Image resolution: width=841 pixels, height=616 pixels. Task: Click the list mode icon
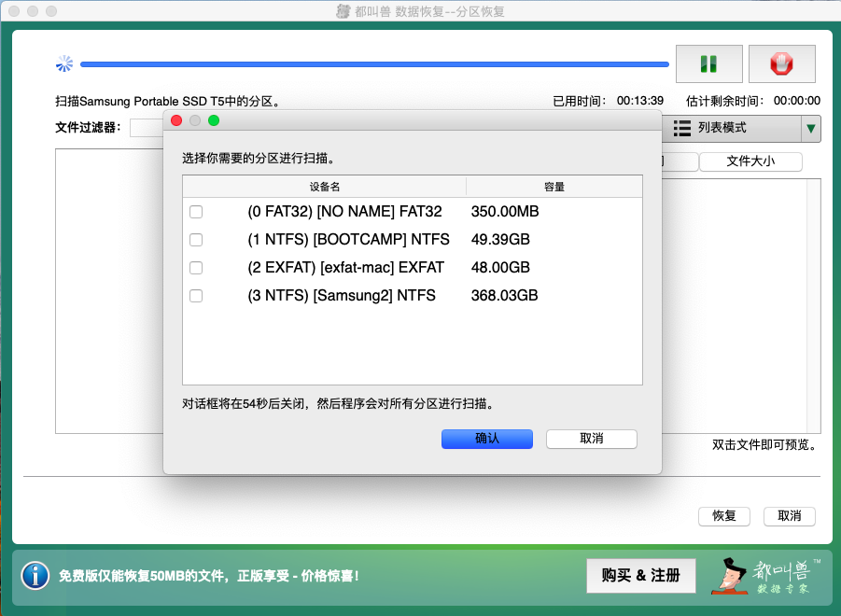(x=682, y=128)
